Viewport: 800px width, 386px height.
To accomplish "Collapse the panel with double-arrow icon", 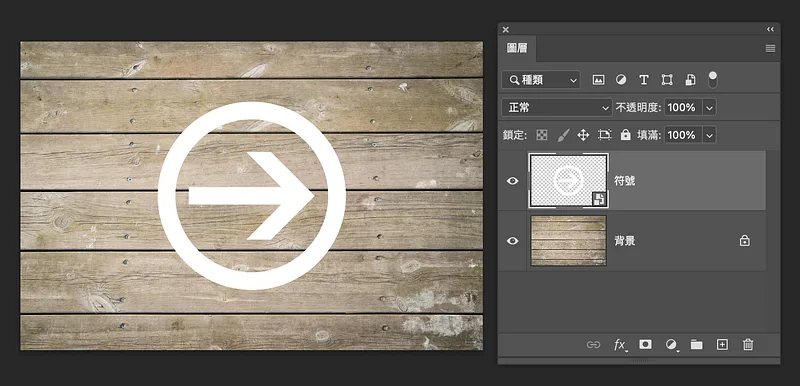I will [x=770, y=30].
